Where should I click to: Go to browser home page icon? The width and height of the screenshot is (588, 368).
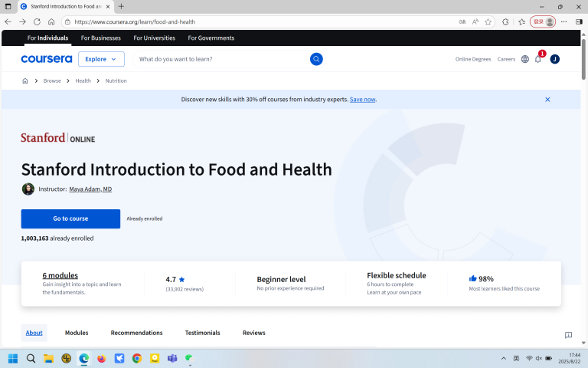pyautogui.click(x=51, y=21)
